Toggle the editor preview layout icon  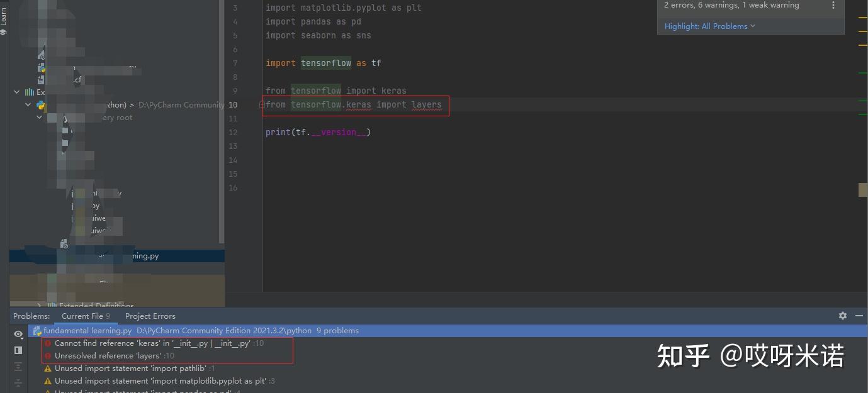(x=18, y=350)
